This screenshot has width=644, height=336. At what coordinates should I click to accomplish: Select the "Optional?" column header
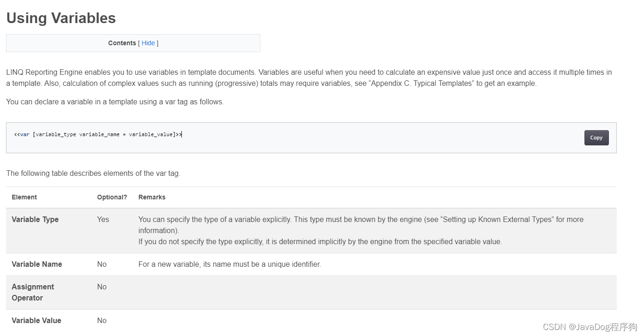[112, 197]
